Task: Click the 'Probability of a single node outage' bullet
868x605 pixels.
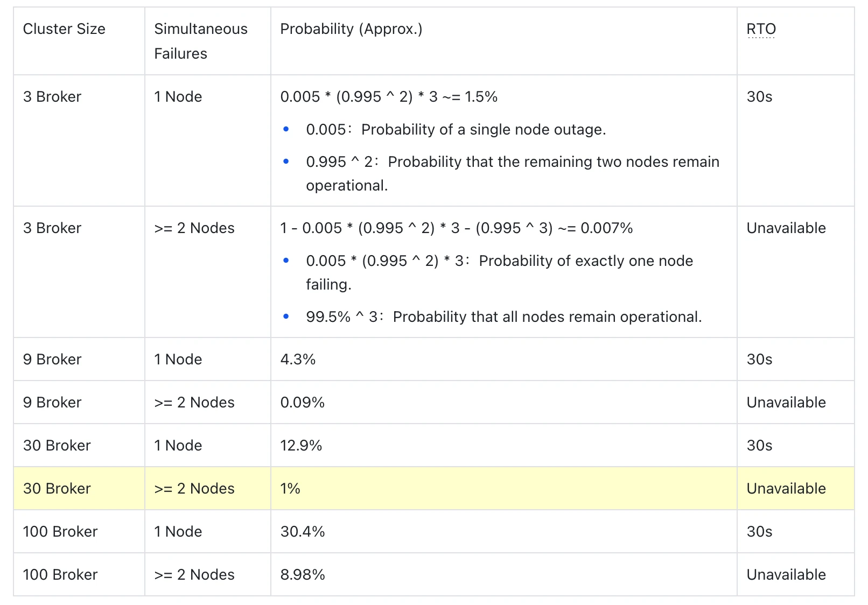Action: click(x=456, y=130)
